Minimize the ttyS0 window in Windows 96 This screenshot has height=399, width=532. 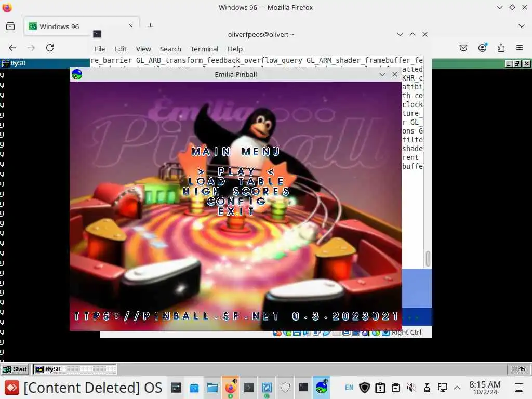(509, 63)
